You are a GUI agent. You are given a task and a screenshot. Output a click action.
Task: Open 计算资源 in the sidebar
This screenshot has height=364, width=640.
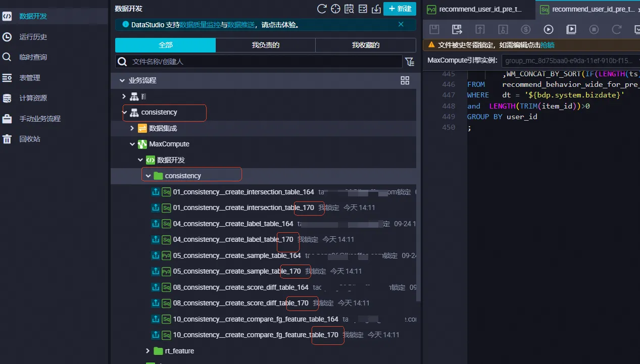coord(33,98)
